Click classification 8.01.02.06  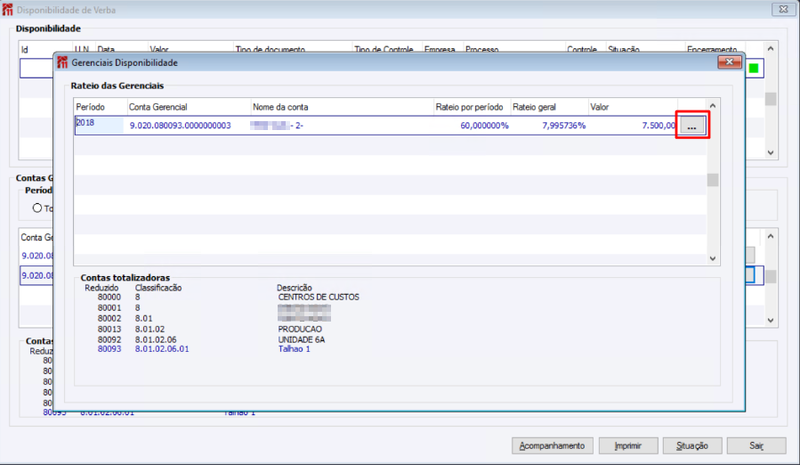coord(156,339)
